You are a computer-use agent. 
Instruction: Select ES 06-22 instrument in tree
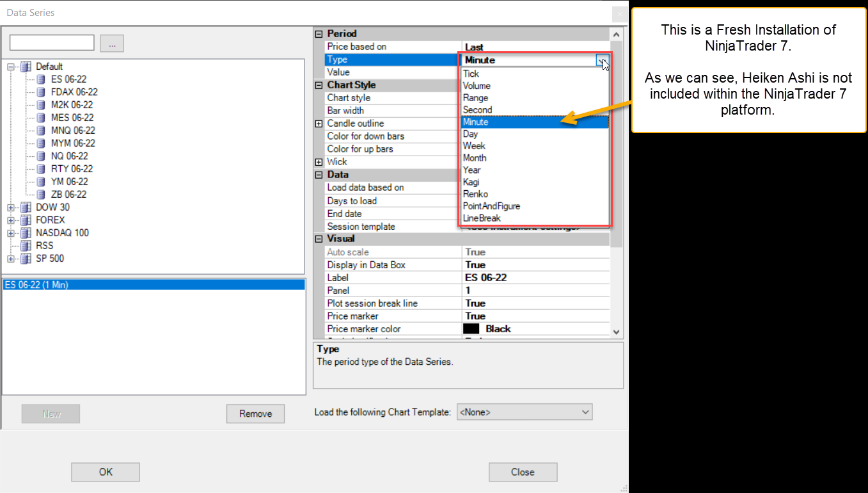[x=69, y=79]
